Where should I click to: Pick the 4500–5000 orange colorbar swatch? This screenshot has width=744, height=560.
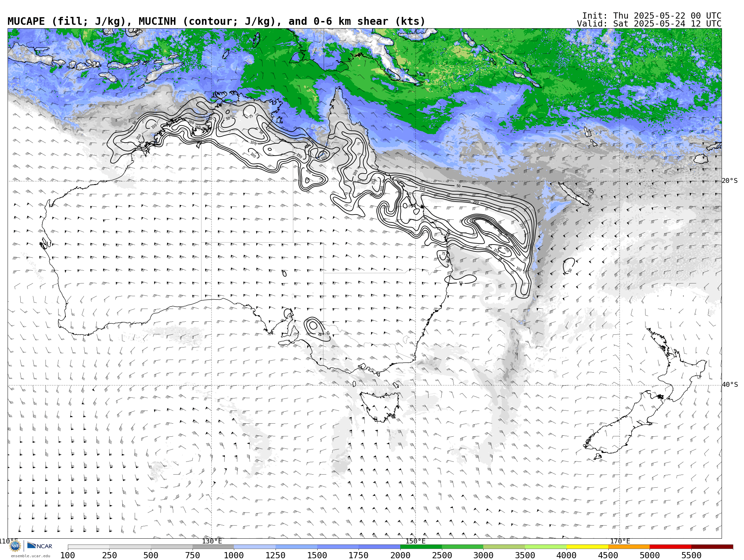tap(629, 547)
